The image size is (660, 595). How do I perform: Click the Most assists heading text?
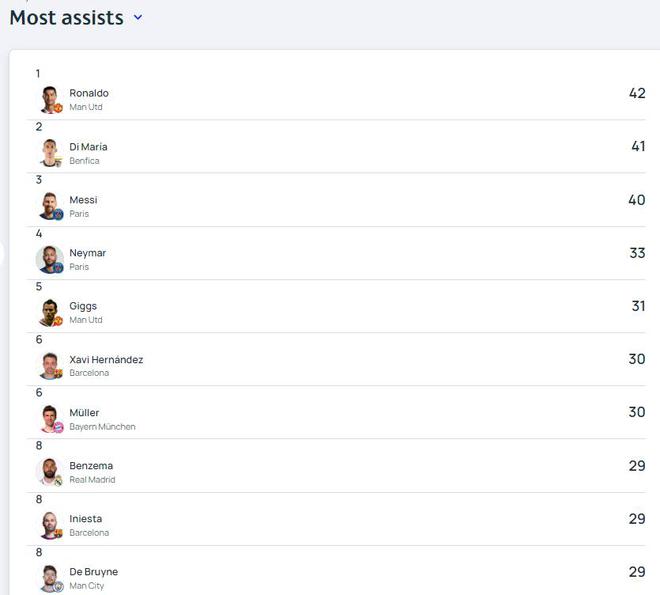66,17
